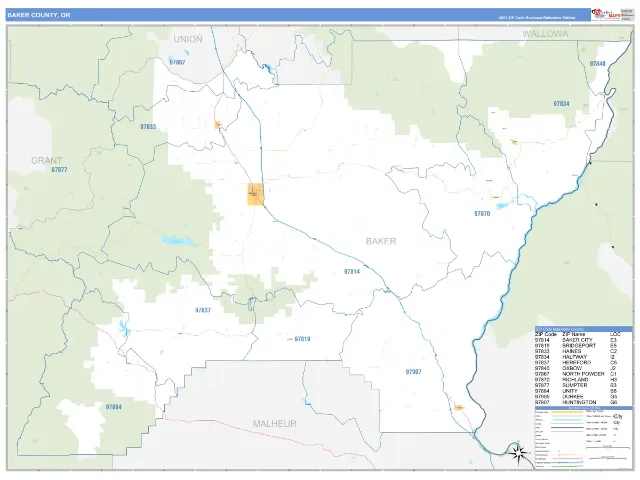The height and width of the screenshot is (480, 640).
Task: Click the UNION county label
Action: pos(188,39)
